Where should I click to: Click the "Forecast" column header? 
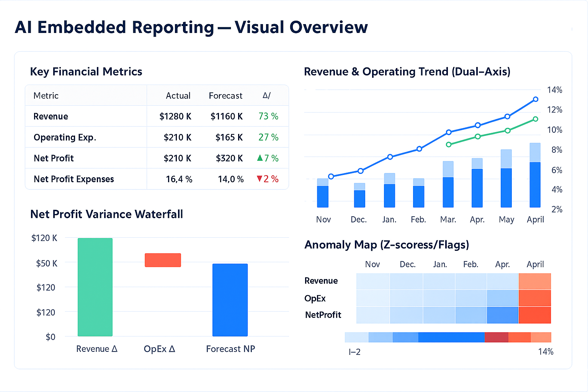click(225, 96)
